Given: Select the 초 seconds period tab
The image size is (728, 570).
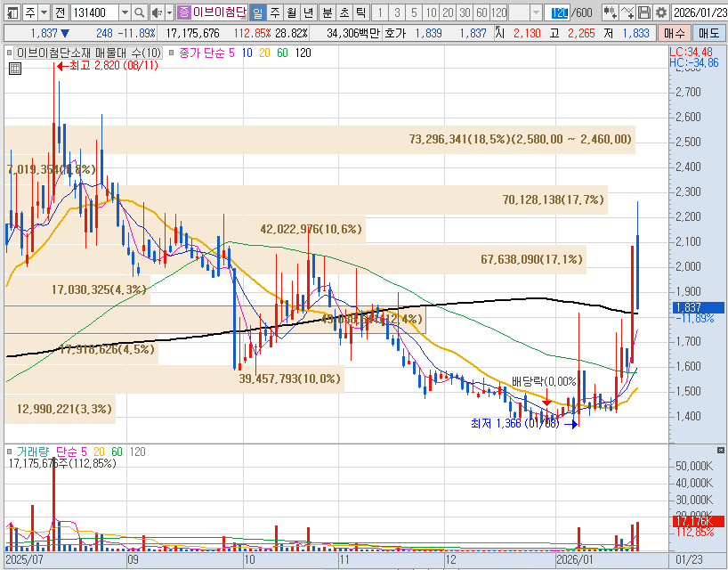Looking at the screenshot, I should (344, 12).
